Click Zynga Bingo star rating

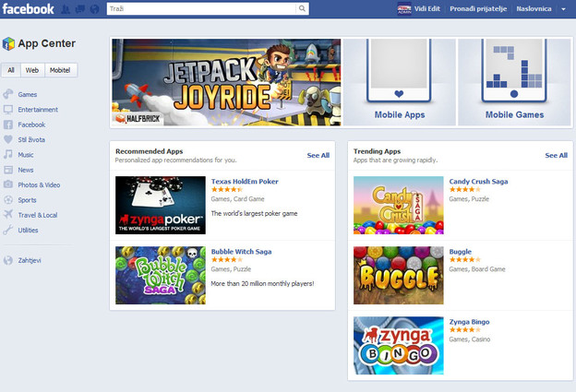tap(465, 329)
